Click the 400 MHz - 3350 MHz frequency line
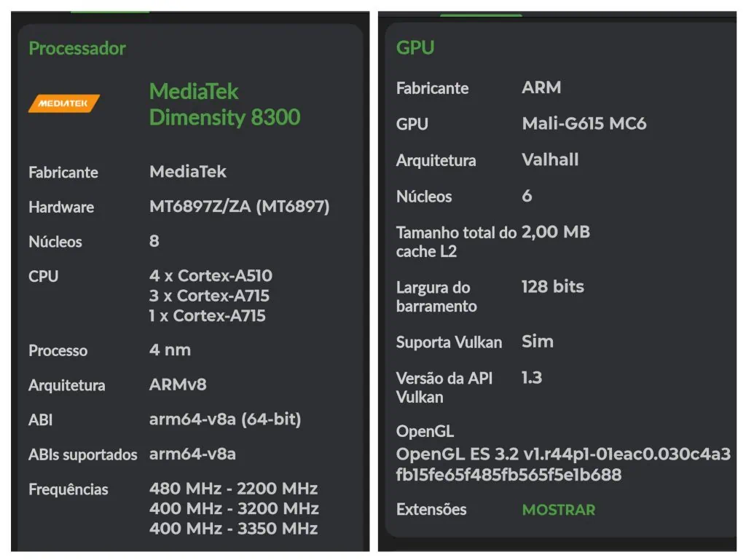 coord(233,528)
